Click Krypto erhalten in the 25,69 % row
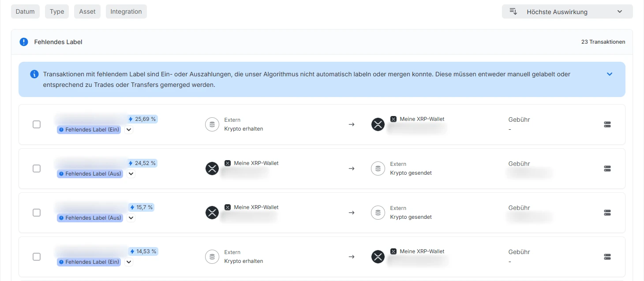Viewport: 644px width, 281px height. tap(243, 129)
